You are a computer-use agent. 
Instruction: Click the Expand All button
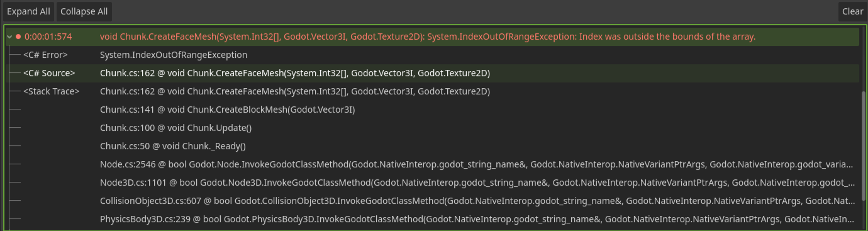pyautogui.click(x=28, y=11)
